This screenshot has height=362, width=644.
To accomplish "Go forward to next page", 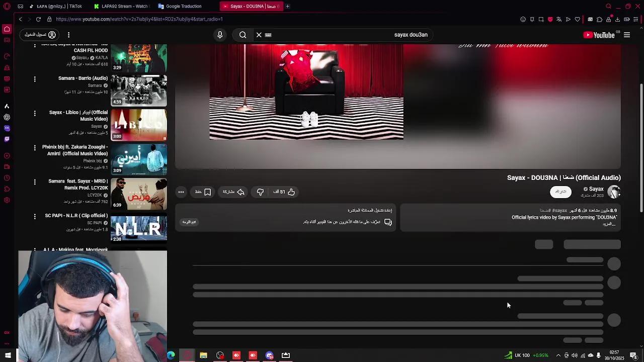I will coord(29,19).
